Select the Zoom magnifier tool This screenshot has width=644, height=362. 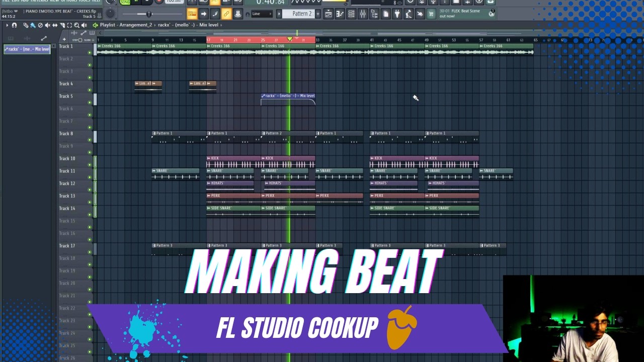76,25
